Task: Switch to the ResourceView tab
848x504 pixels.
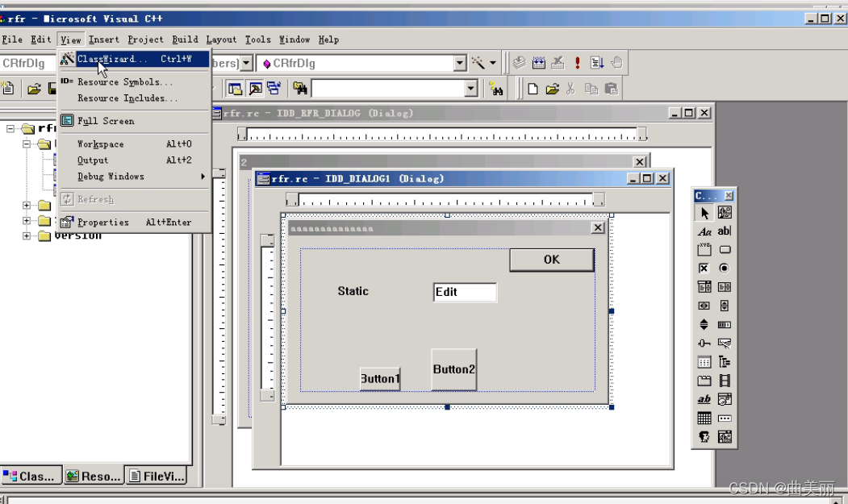Action: click(x=94, y=476)
